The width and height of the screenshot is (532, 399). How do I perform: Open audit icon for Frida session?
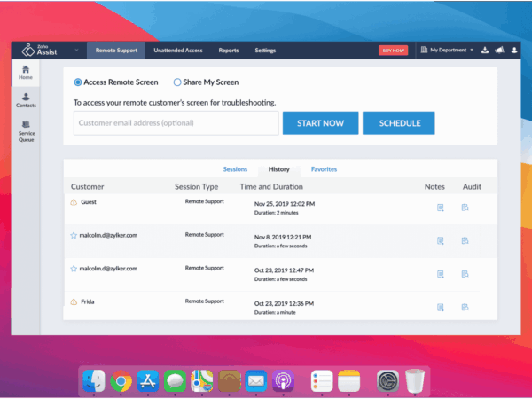[x=465, y=307]
